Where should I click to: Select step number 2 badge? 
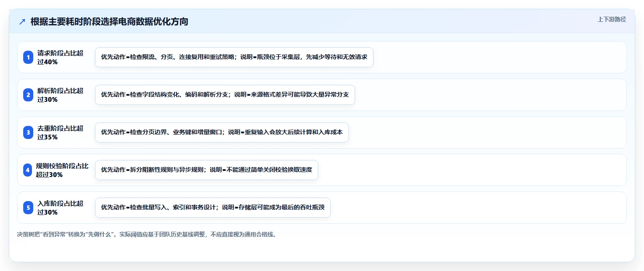28,95
